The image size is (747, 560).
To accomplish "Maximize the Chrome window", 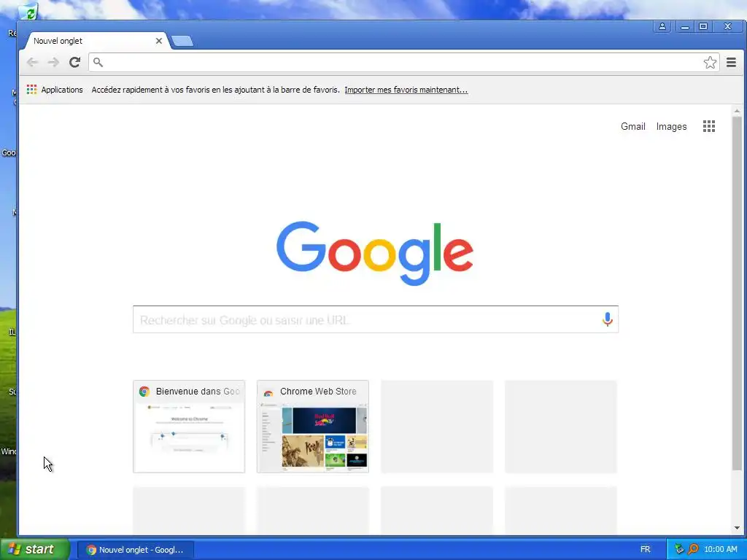I will point(703,27).
